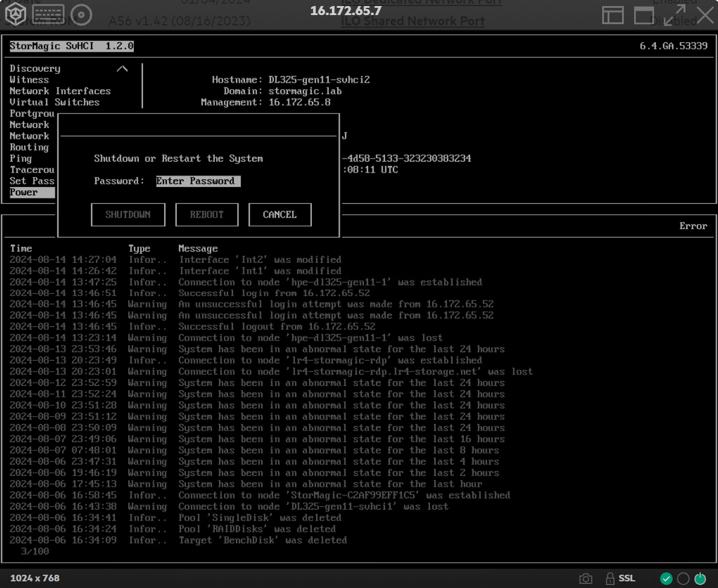Click Target 'BenchDisk' was deleted entry
The width and height of the screenshot is (718, 588).
263,540
